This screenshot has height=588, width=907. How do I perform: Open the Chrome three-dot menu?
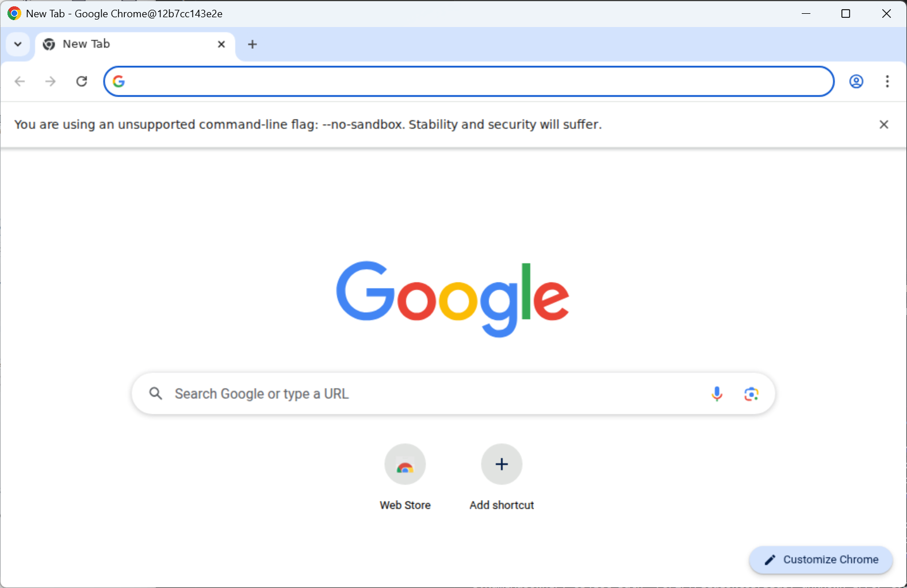pos(887,81)
